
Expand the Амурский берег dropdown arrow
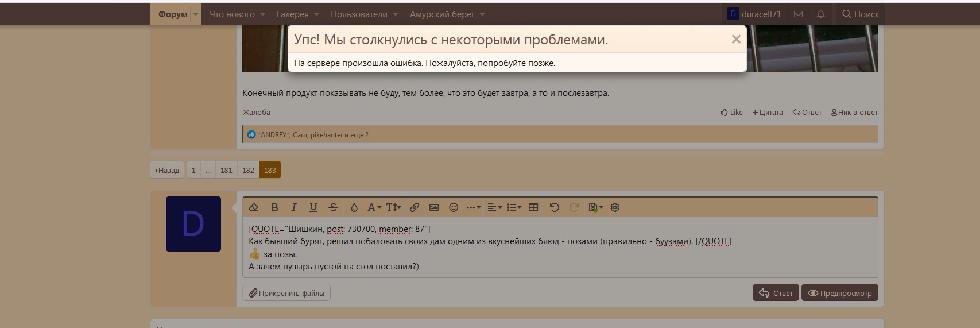coord(482,14)
